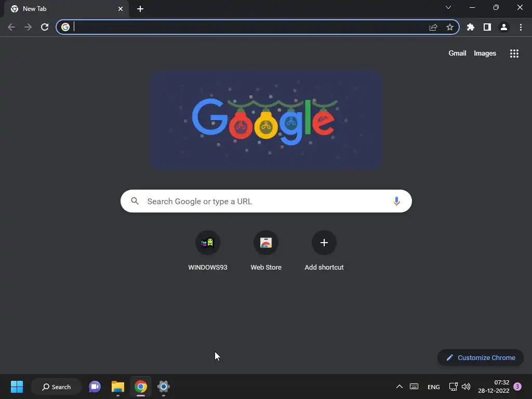The height and width of the screenshot is (399, 532).
Task: Open File Explorer from the taskbar
Action: (118, 387)
